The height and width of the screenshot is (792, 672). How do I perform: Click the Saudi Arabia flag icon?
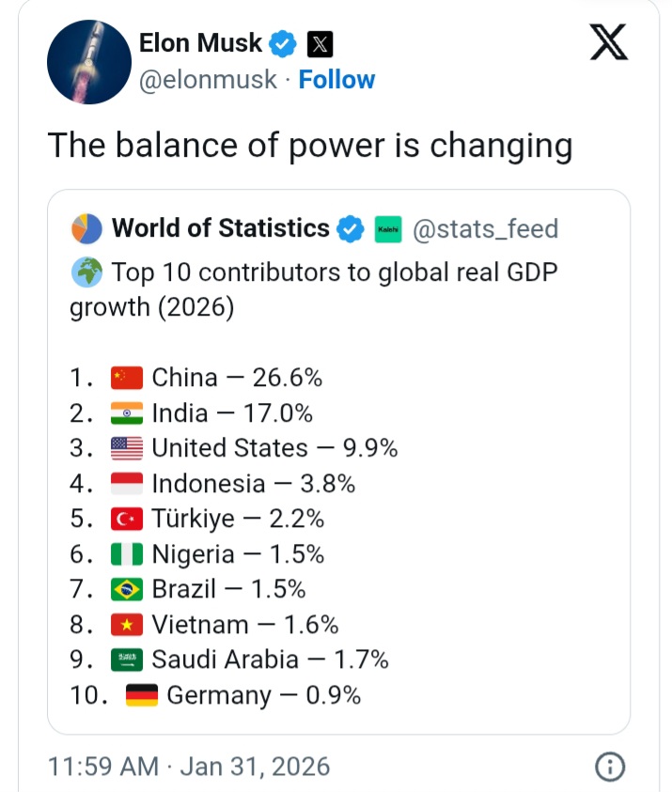point(126,660)
